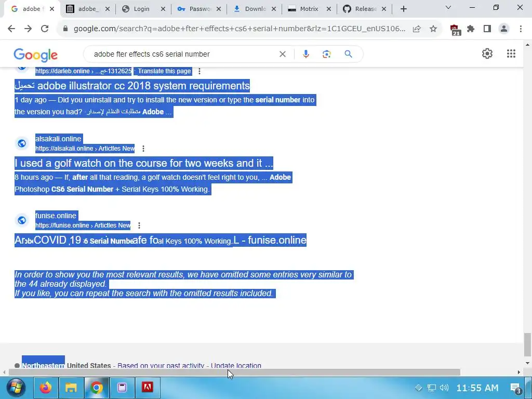The height and width of the screenshot is (399, 532).
Task: Switch to the Motrix tab
Action: point(309,9)
